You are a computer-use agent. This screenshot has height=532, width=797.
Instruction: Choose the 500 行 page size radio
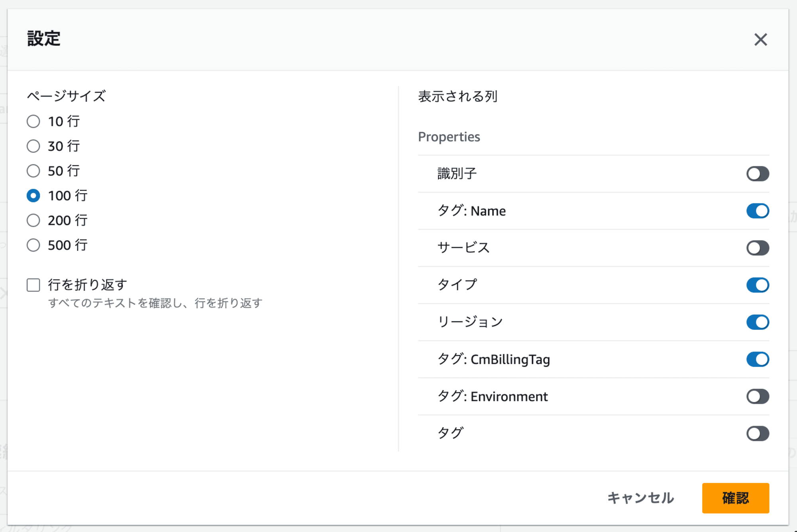tap(33, 245)
